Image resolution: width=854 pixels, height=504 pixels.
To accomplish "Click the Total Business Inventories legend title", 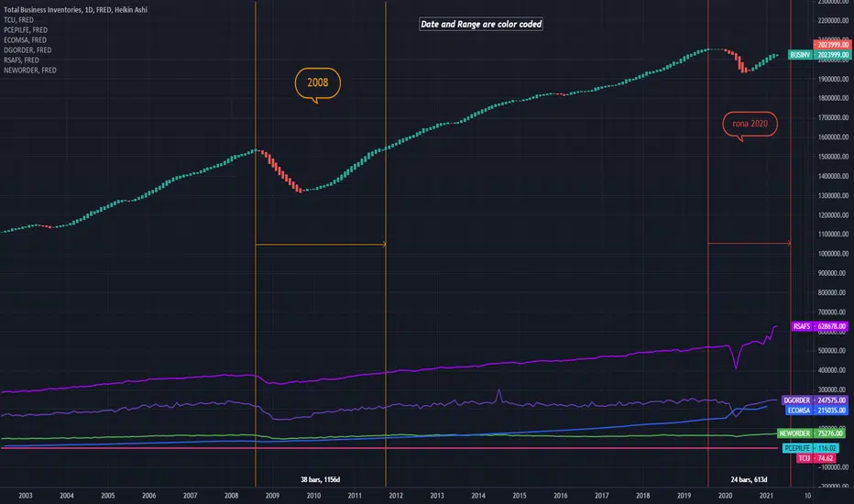I will (76, 10).
